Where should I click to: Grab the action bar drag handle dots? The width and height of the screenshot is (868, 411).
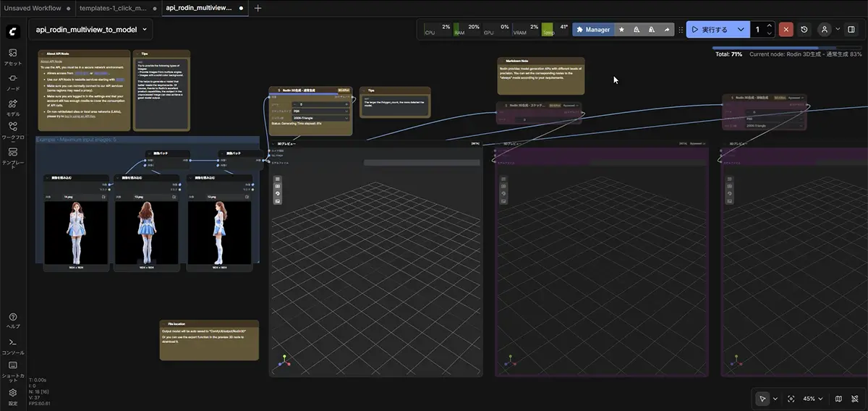pos(681,30)
